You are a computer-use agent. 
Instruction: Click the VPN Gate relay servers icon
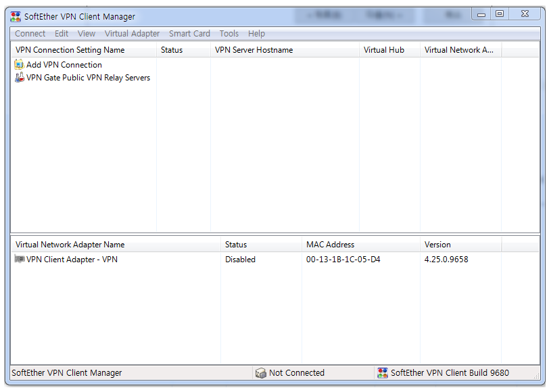click(x=19, y=77)
